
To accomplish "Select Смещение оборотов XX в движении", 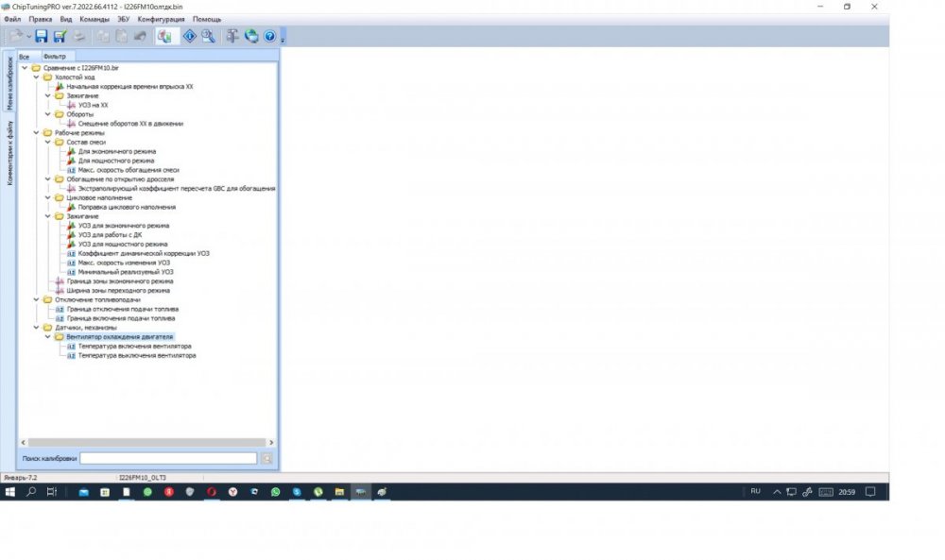I will click(x=130, y=124).
